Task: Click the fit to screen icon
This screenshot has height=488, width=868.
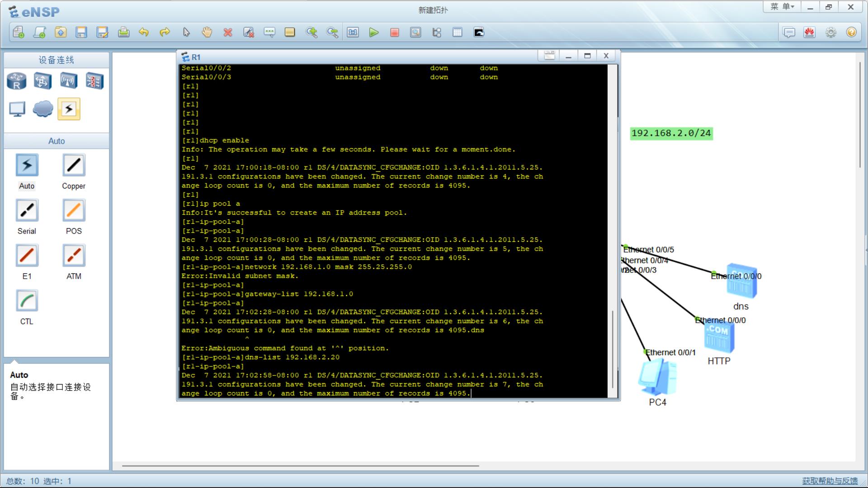Action: [x=353, y=32]
